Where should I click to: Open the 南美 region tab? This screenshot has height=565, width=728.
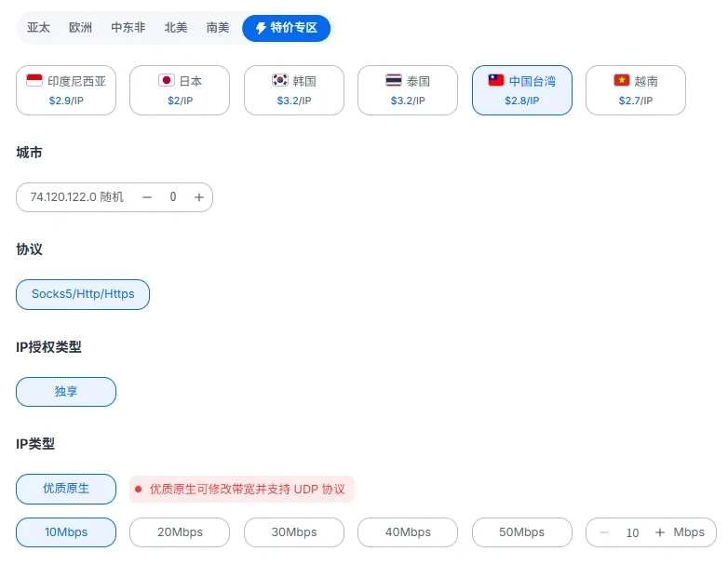click(x=218, y=28)
